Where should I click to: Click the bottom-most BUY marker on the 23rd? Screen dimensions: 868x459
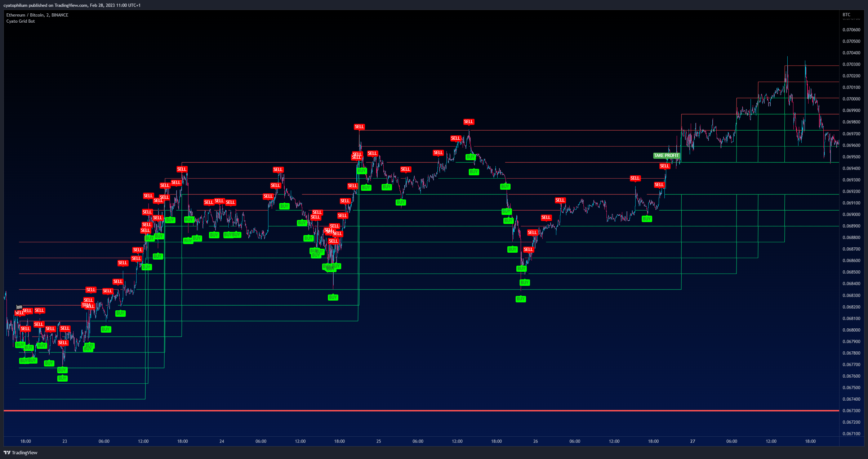62,378
